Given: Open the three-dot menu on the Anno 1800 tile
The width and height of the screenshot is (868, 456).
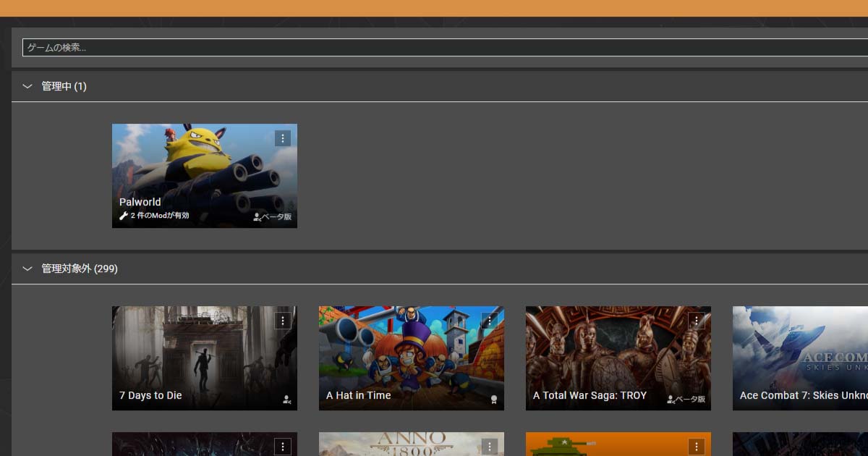Looking at the screenshot, I should pyautogui.click(x=490, y=447).
